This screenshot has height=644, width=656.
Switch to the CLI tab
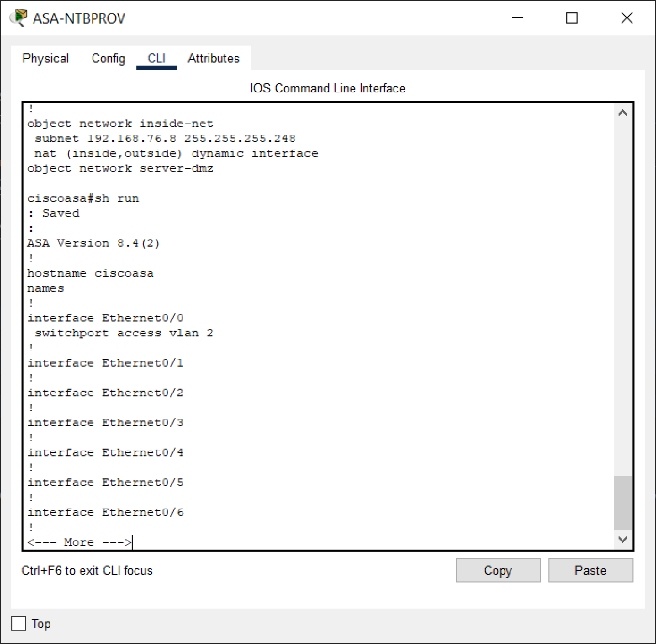tap(156, 58)
